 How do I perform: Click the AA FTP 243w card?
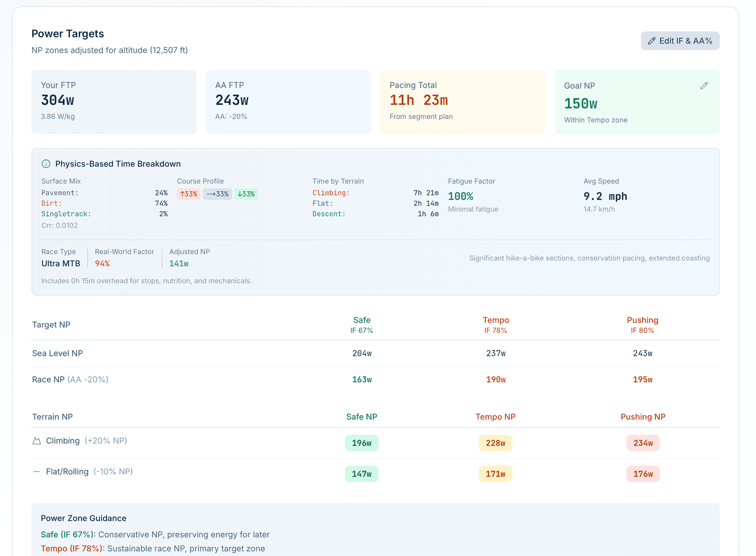[x=288, y=102]
